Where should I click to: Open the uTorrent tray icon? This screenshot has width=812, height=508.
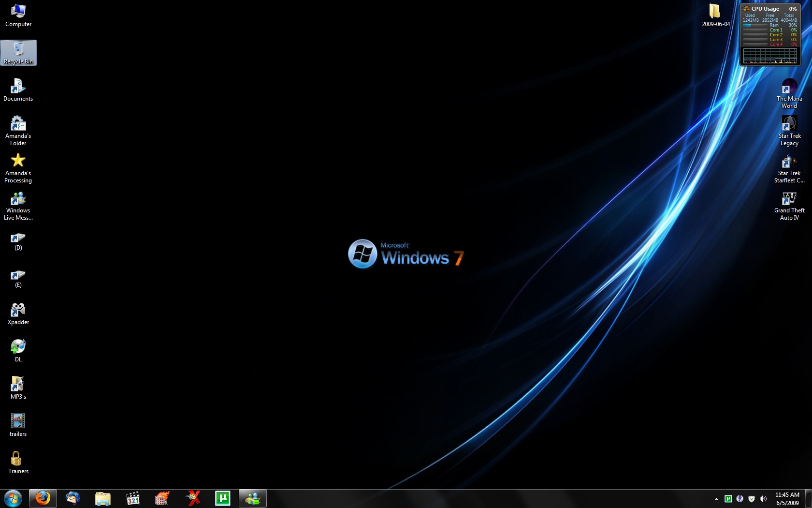tap(728, 499)
